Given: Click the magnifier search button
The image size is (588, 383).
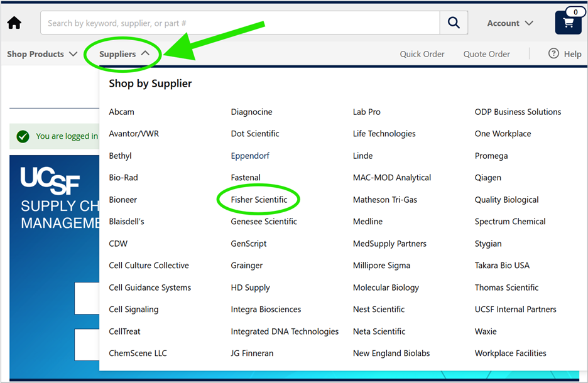Looking at the screenshot, I should [454, 23].
